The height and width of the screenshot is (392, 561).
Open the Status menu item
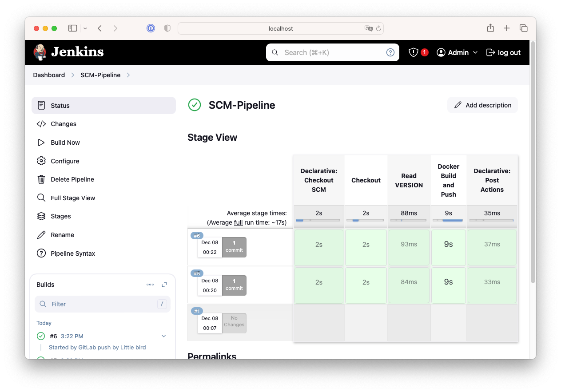(x=103, y=105)
